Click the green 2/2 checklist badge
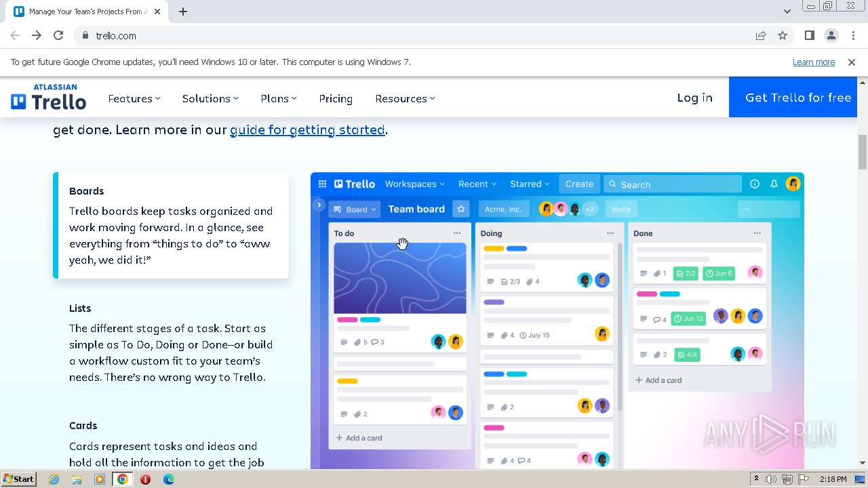This screenshot has height=488, width=868. tap(686, 273)
